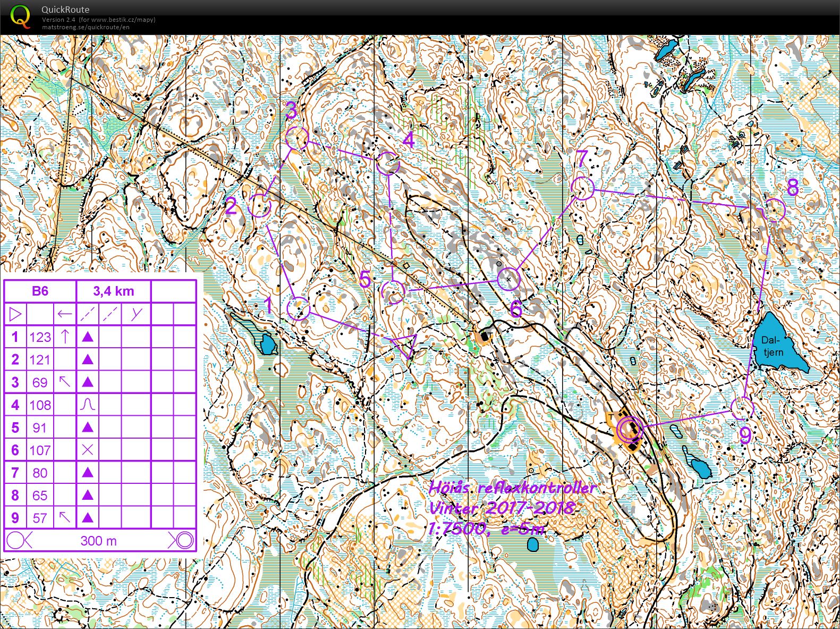Click the start triangle symbol in control description
Image resolution: width=840 pixels, height=629 pixels.
pos(15,314)
